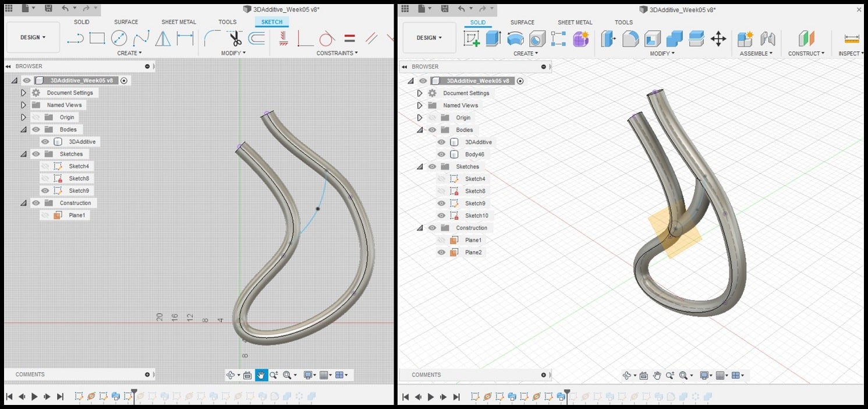
Task: Click DESIGN workspace button in left window
Action: click(x=33, y=37)
